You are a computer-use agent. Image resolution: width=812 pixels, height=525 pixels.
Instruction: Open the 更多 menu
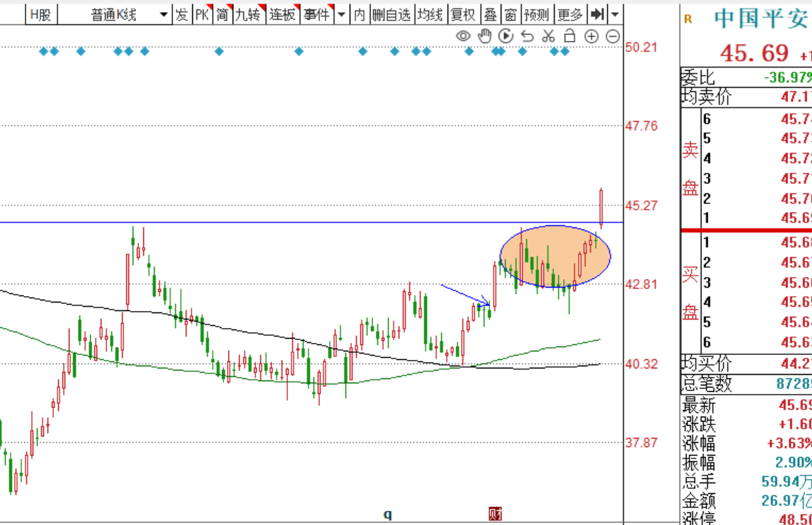[x=571, y=14]
